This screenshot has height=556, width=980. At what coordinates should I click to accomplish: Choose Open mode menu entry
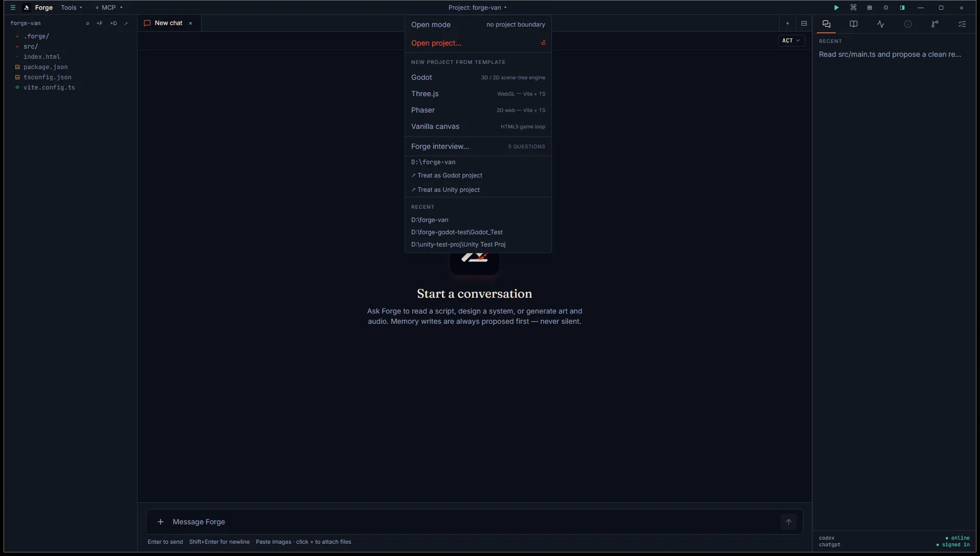click(x=478, y=25)
